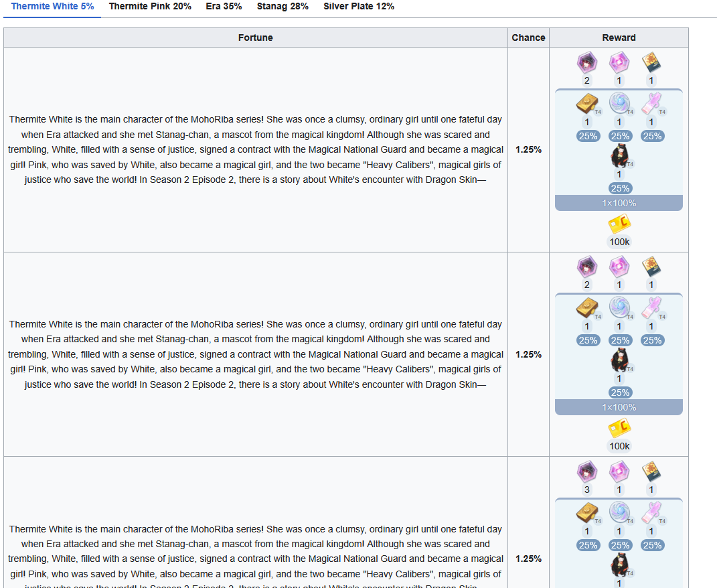This screenshot has height=588, width=717.
Task: Click the Fortune column header
Action: [x=255, y=38]
